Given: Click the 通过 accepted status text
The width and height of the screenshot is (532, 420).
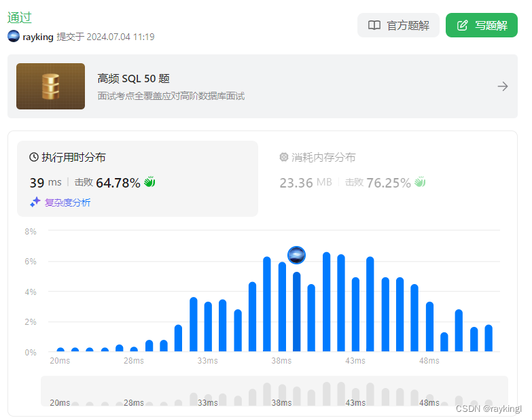Looking at the screenshot, I should click(20, 17).
